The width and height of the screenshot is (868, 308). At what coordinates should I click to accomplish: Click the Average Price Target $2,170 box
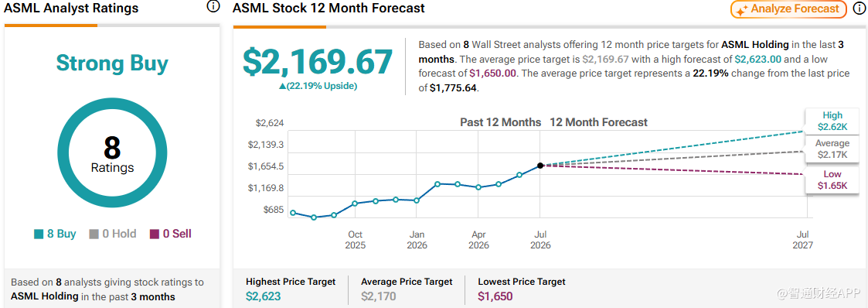[407, 289]
